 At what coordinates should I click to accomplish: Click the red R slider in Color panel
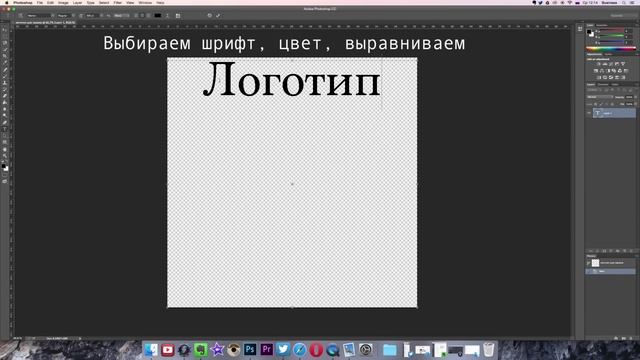point(612,31)
